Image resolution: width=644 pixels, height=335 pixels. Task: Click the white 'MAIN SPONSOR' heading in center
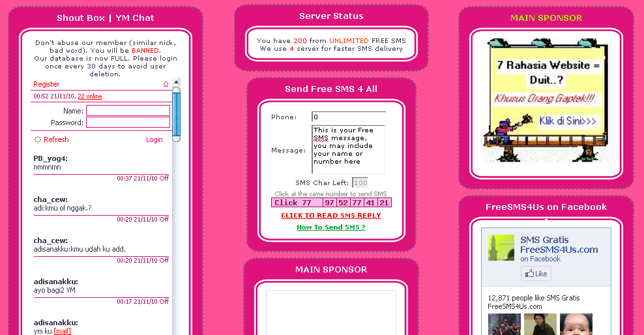click(331, 270)
